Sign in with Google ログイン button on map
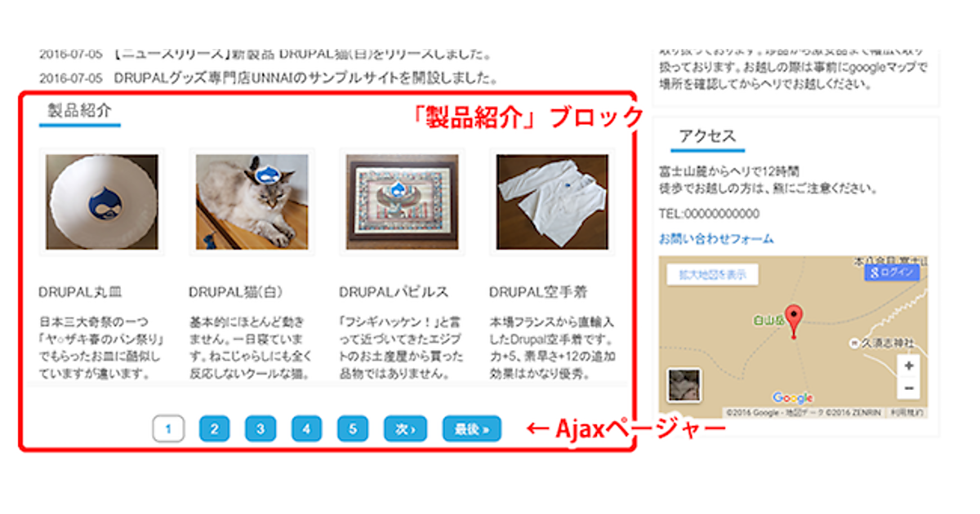 [x=892, y=273]
